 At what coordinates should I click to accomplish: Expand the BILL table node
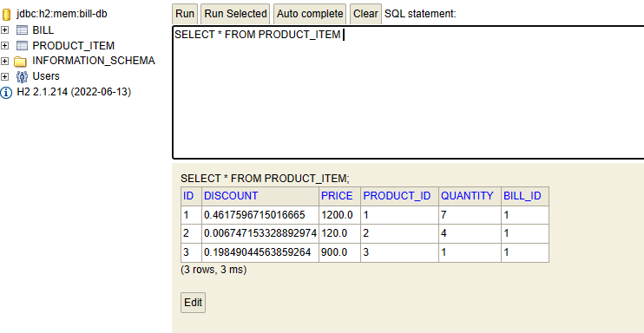click(4, 30)
